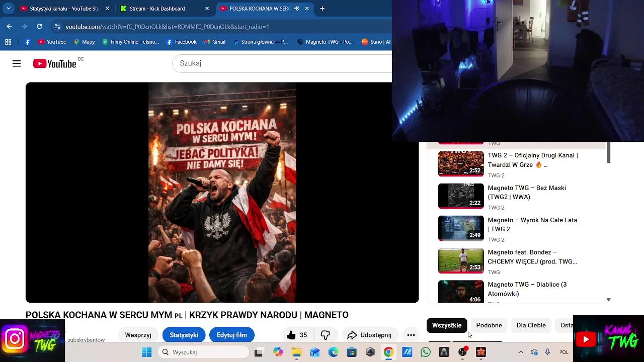Open the Facebook labeled bookmark
The width and height of the screenshot is (644, 362).
[x=181, y=42]
